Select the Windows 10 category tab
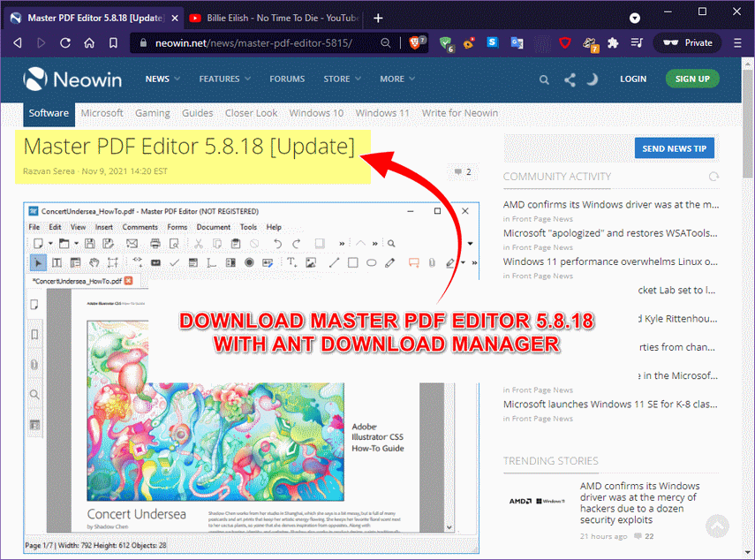 pos(316,113)
